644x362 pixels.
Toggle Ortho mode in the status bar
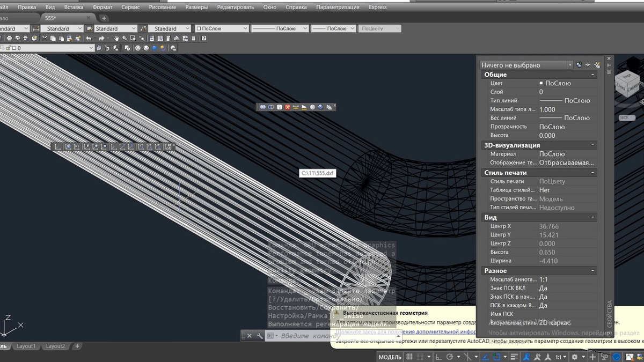tap(439, 357)
